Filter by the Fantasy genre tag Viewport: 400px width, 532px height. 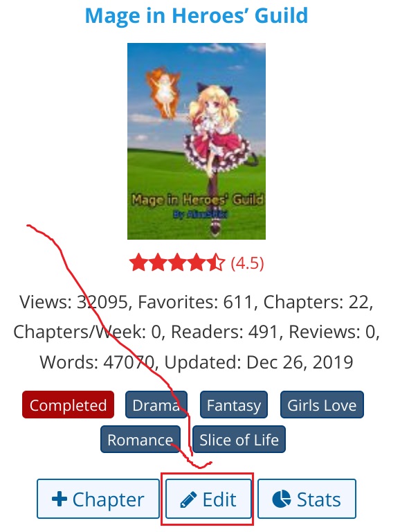tap(234, 405)
